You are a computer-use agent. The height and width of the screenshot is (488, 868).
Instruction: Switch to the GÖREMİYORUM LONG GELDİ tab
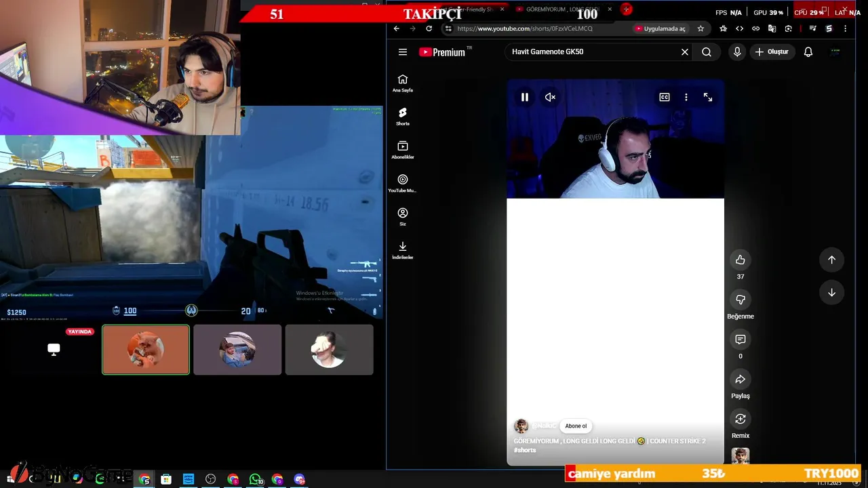pyautogui.click(x=563, y=9)
